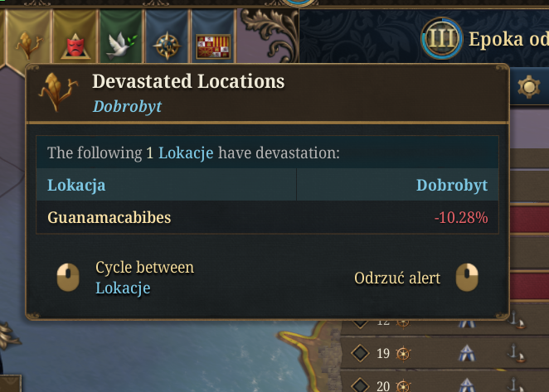549x392 pixels.
Task: Open the gear settings icon
Action: click(527, 85)
